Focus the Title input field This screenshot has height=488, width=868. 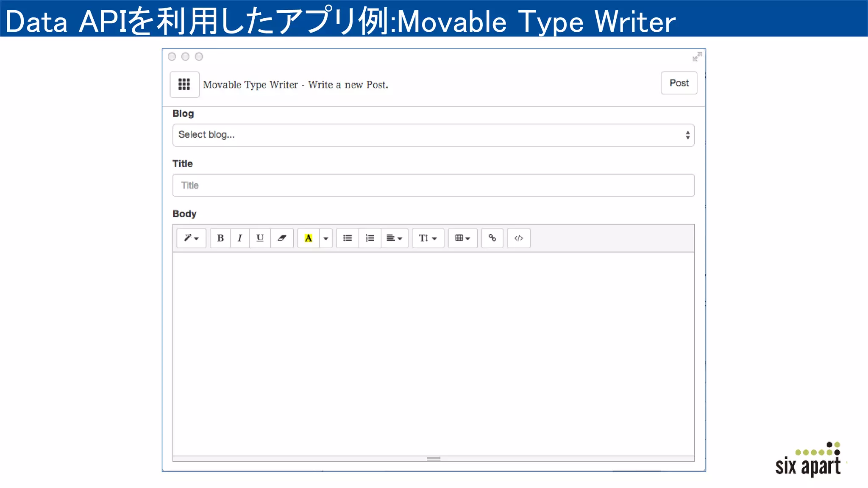pos(433,185)
